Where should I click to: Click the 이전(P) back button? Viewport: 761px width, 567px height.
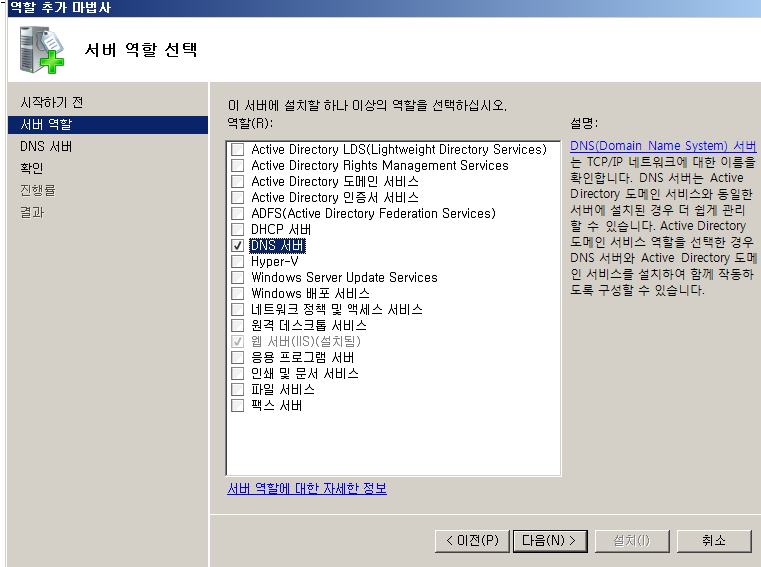click(472, 541)
